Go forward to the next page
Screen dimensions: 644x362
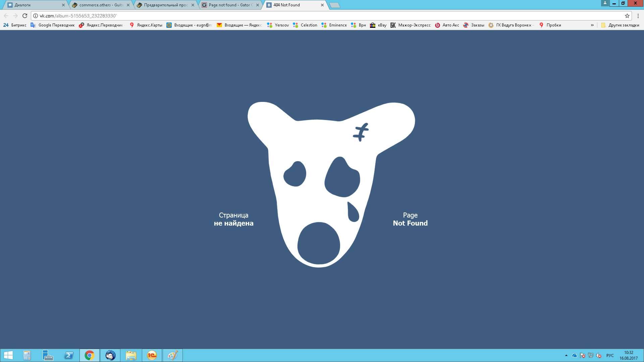15,16
